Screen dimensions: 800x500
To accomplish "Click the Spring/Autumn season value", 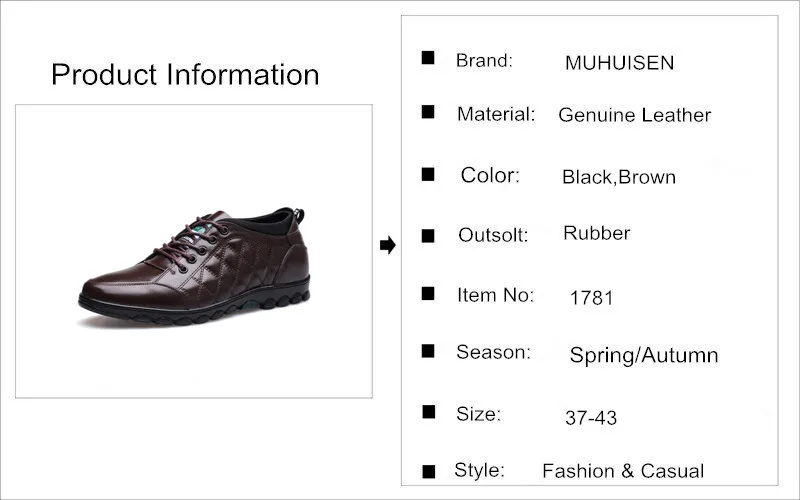I will (x=644, y=355).
